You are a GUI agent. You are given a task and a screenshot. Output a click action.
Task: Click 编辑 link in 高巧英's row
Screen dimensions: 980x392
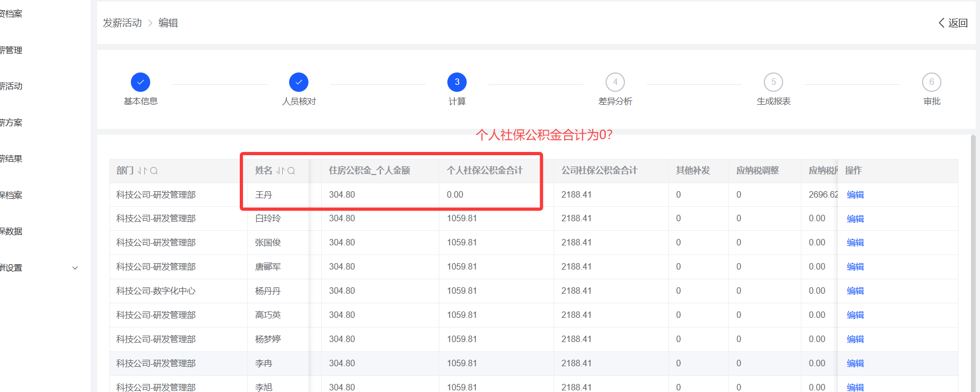[x=855, y=315]
